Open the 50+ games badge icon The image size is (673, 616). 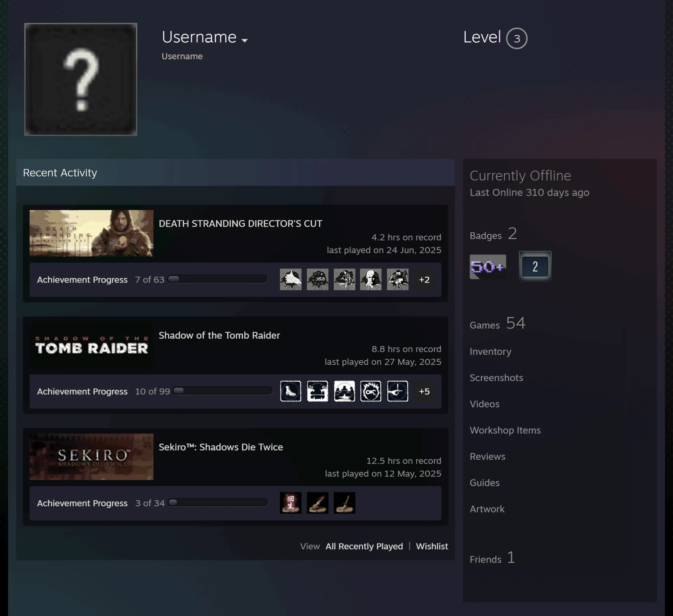(488, 267)
